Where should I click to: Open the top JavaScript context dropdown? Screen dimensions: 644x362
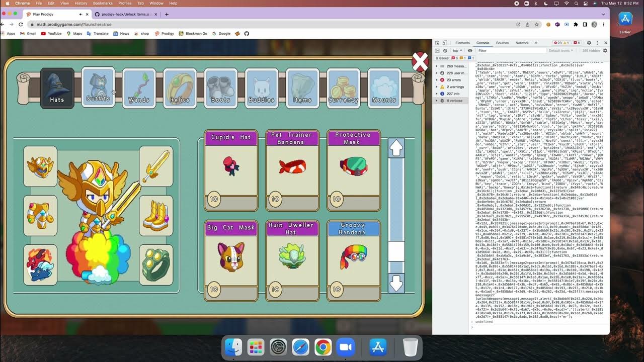457,51
